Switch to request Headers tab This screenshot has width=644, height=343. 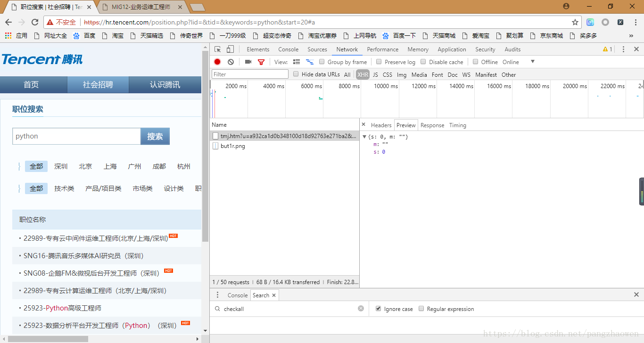tap(381, 125)
